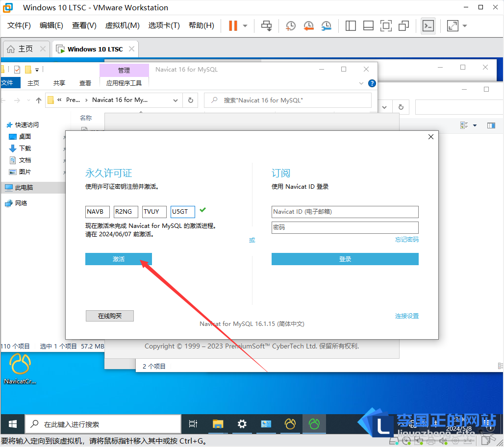Click the Explorer up-one-level arrow

click(x=39, y=100)
